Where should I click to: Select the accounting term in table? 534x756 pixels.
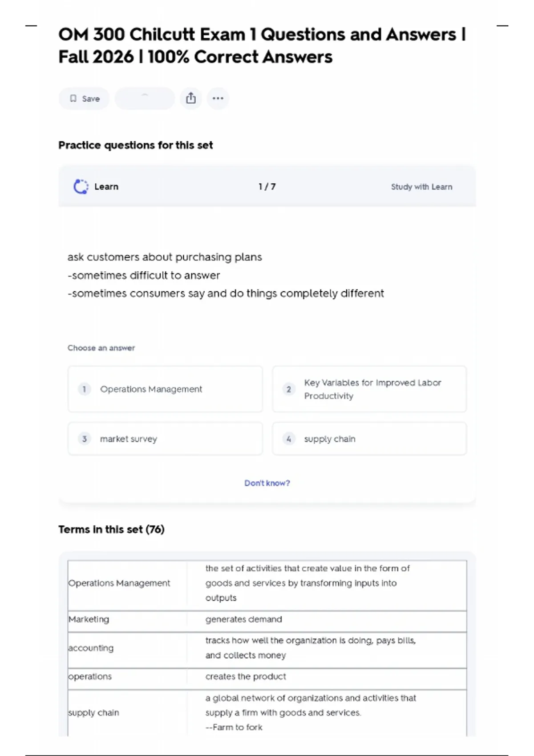tap(91, 648)
